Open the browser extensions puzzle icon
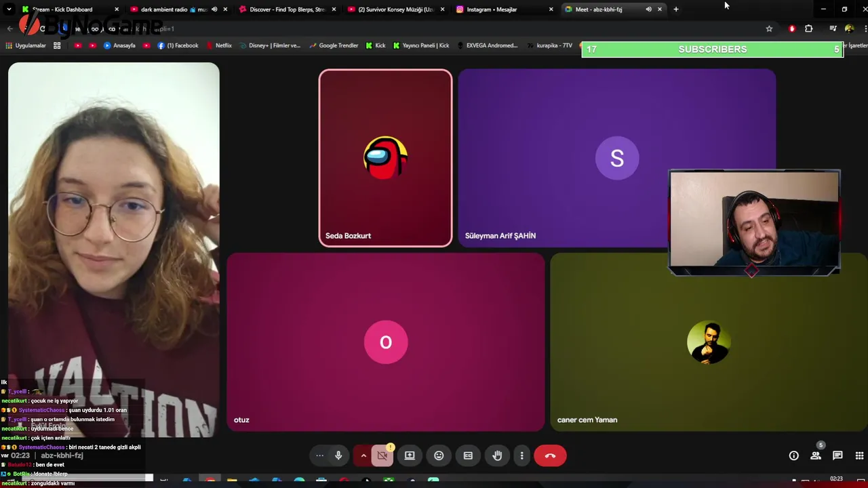Image resolution: width=868 pixels, height=488 pixels. coord(808,28)
